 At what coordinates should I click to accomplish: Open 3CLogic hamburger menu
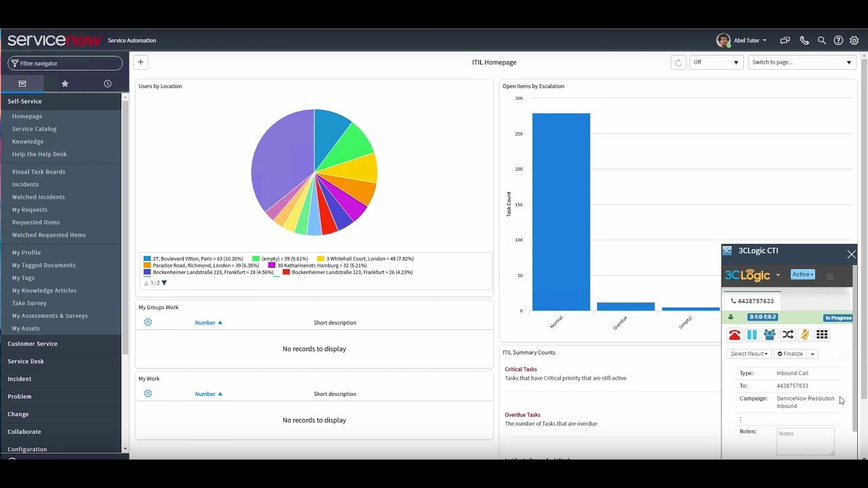829,277
